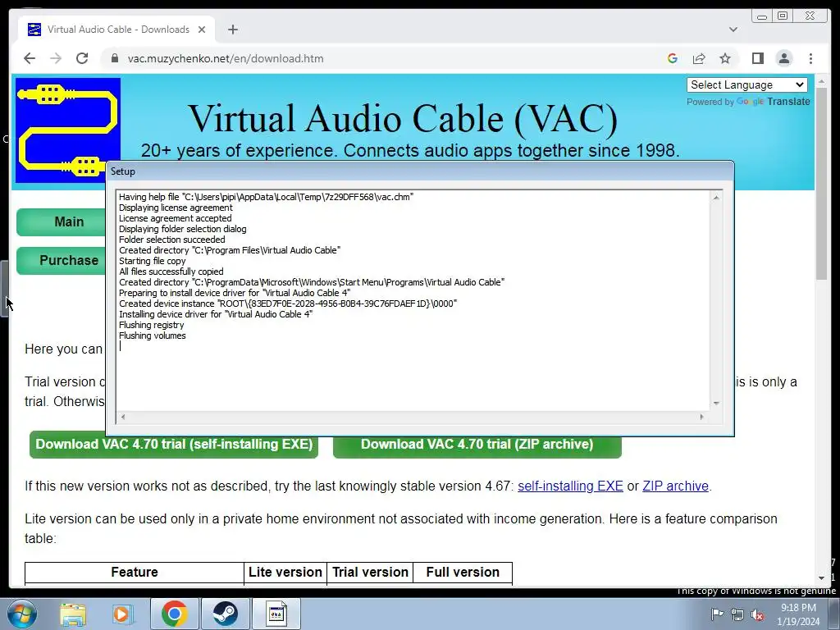Open the media player taskbar icon
The image size is (840, 630).
coord(122,614)
